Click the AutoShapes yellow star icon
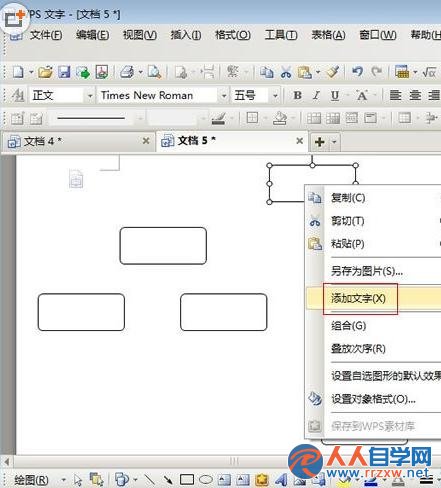441x488 pixels. [262, 480]
